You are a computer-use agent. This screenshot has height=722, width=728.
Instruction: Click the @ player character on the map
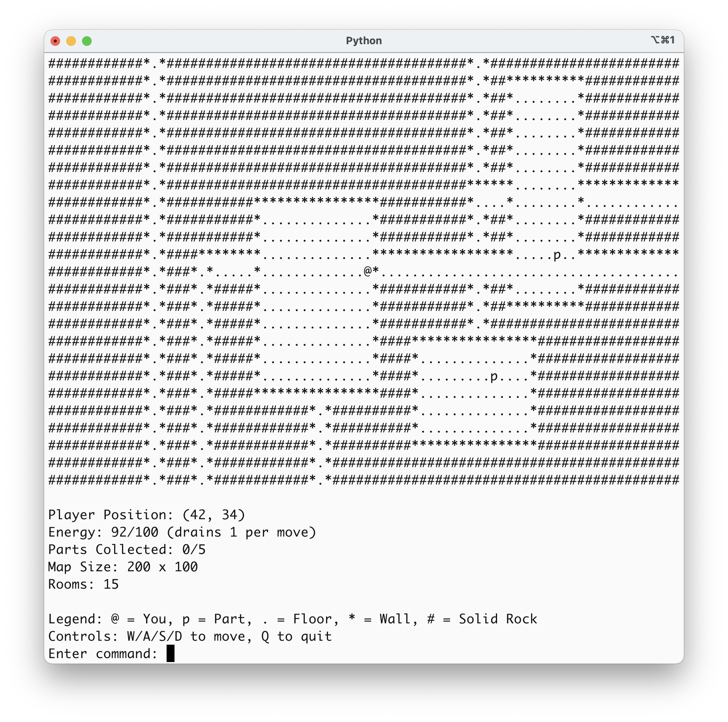(368, 271)
